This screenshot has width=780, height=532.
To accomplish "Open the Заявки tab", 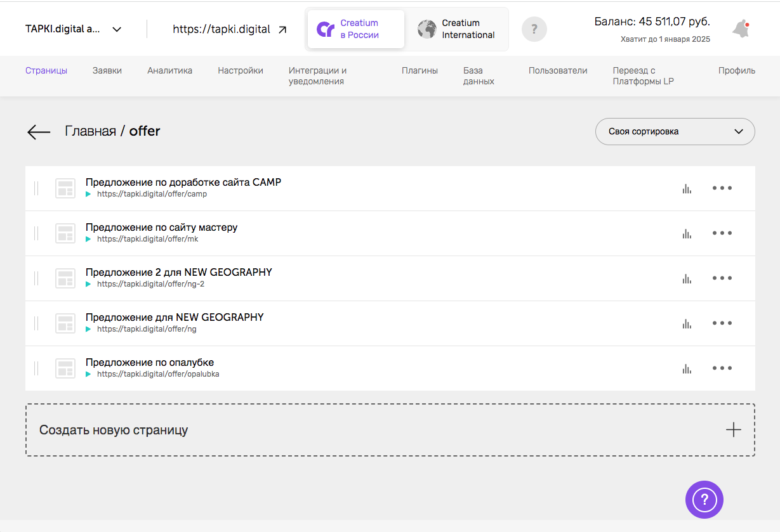I will 107,71.
